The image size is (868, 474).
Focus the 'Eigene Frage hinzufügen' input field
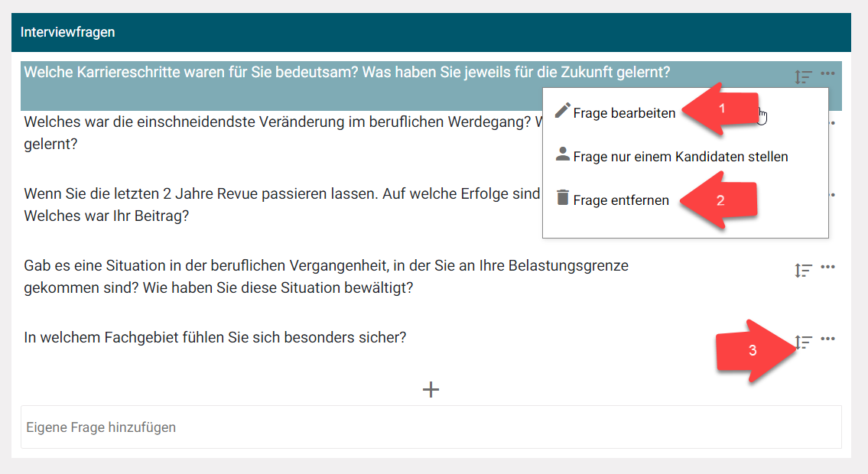coord(431,427)
